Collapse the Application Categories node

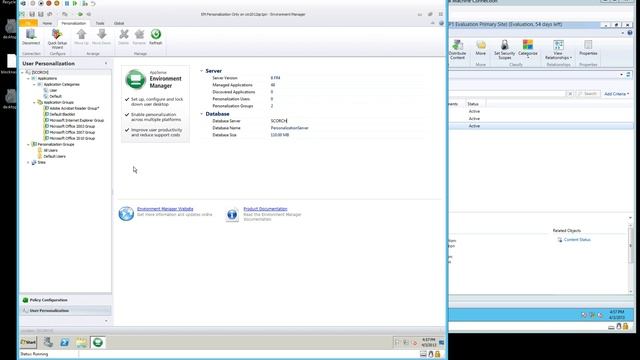coord(34,84)
